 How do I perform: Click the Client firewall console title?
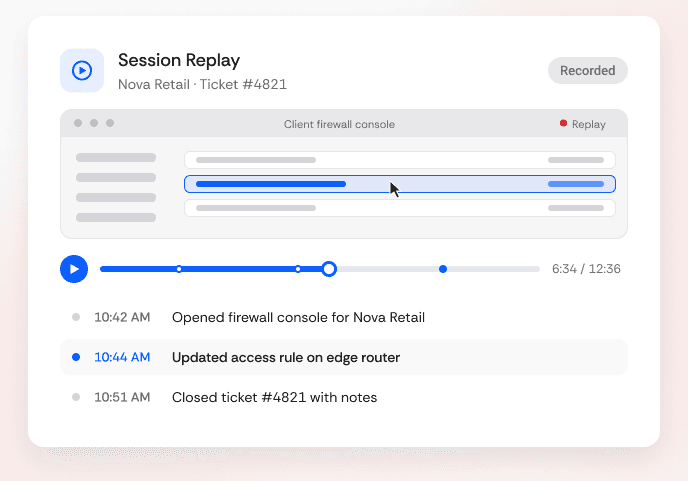(339, 124)
